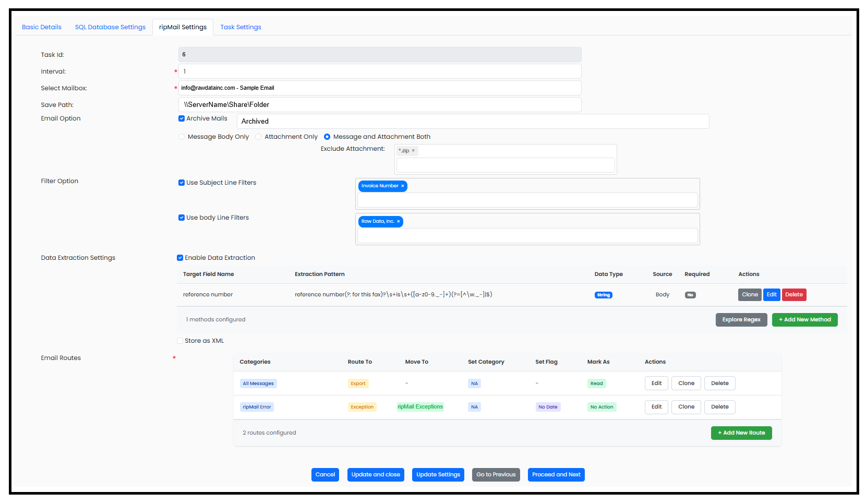
Task: Toggle the Archive Mails checkbox
Action: 182,118
